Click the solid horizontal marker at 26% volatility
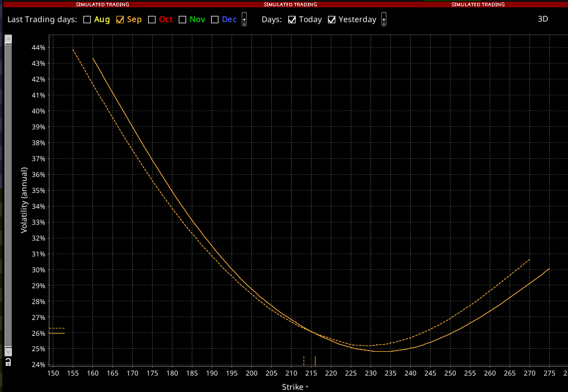This screenshot has height=392, width=568. (57, 334)
